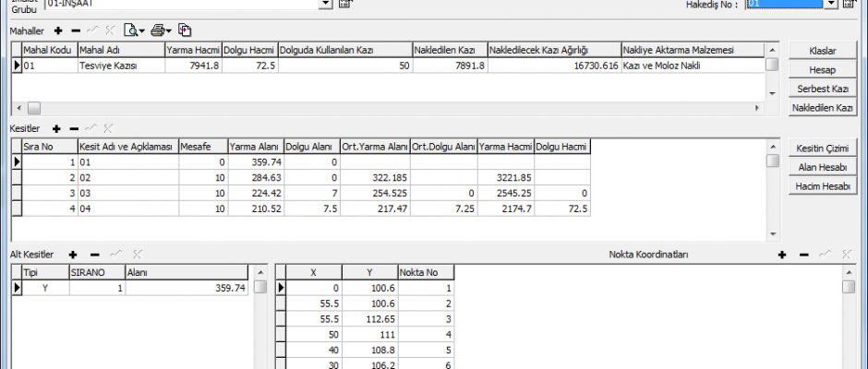The width and height of the screenshot is (868, 369).
Task: Add a sub-section in Alt Kesitler toolbar
Action: [x=78, y=254]
